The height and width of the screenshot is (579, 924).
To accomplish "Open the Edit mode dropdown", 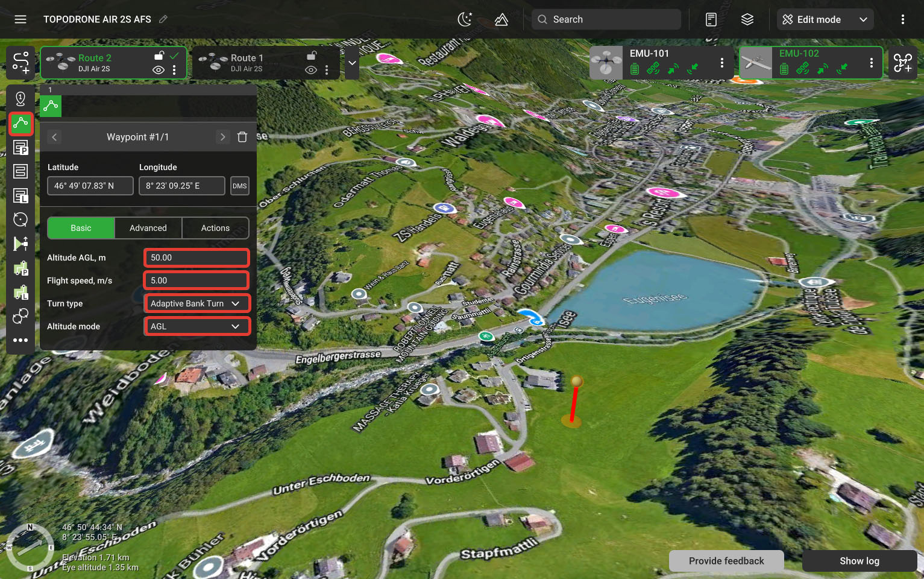I will pos(825,19).
